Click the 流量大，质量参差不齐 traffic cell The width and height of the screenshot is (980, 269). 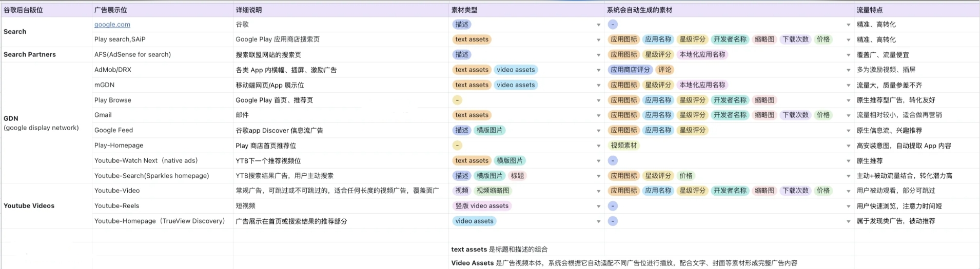pyautogui.click(x=917, y=85)
